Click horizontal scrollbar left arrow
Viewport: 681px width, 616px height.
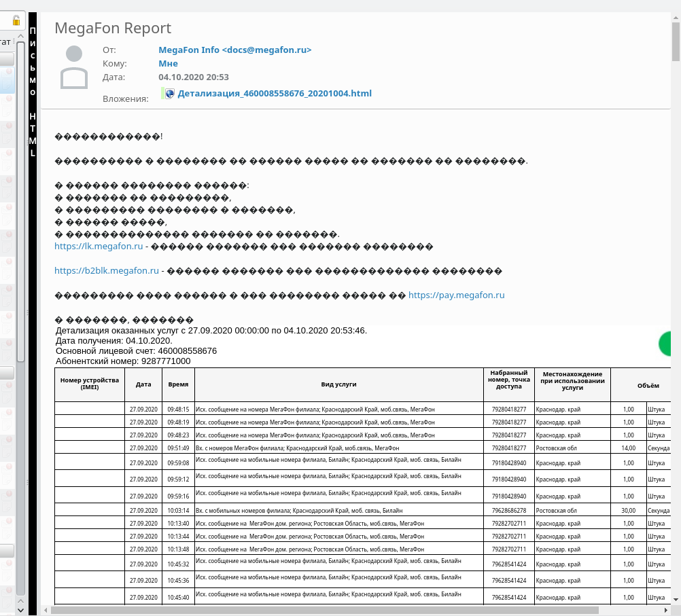46,611
